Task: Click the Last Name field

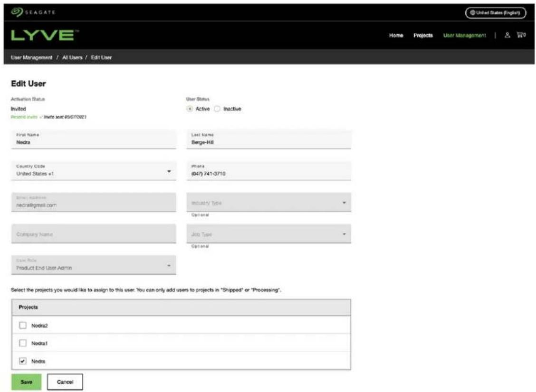Action: pos(268,140)
